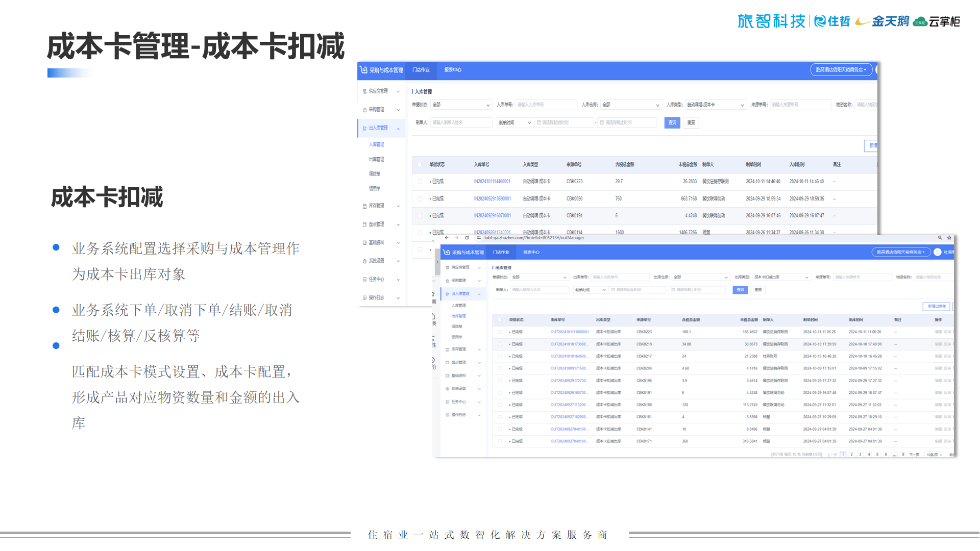Click the browser zoom magnifier icon
980x551 pixels.
pyautogui.click(x=940, y=238)
